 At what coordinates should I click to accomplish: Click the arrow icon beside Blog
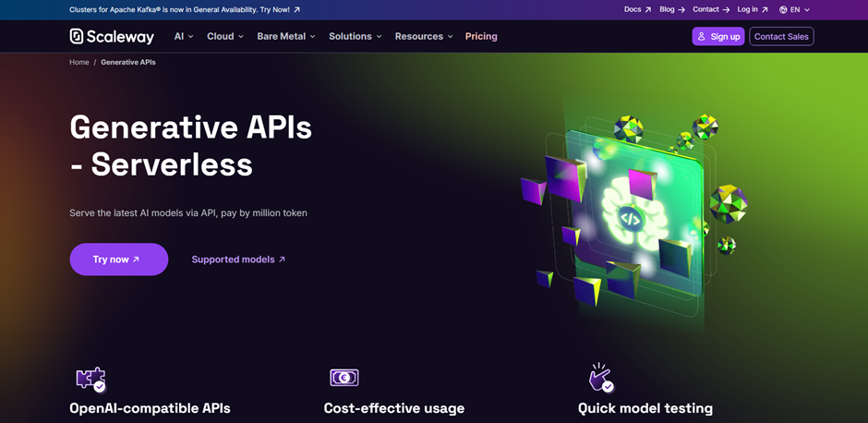tap(681, 9)
